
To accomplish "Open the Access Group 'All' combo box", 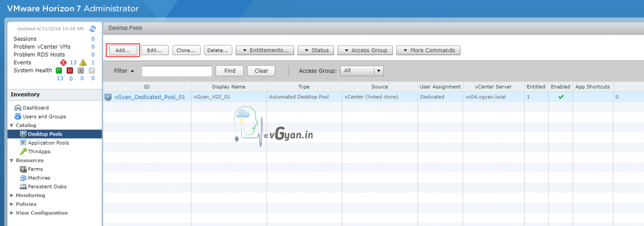I will point(362,71).
